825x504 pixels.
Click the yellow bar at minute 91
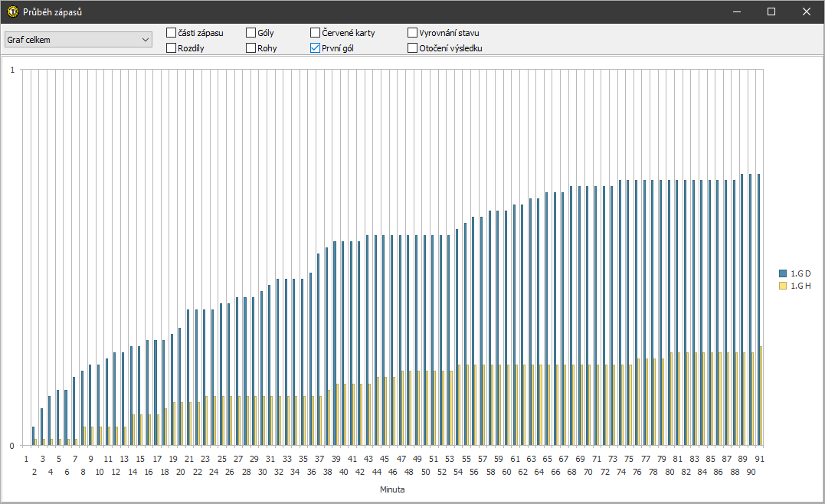(x=761, y=396)
